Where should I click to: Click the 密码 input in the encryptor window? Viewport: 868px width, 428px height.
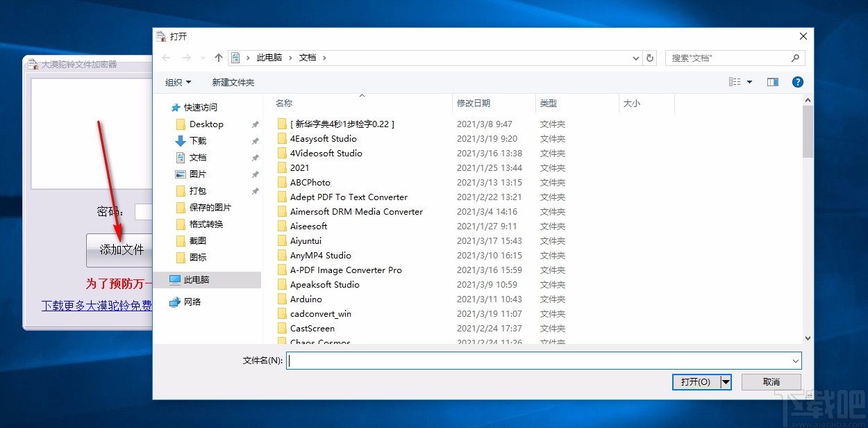click(x=144, y=211)
